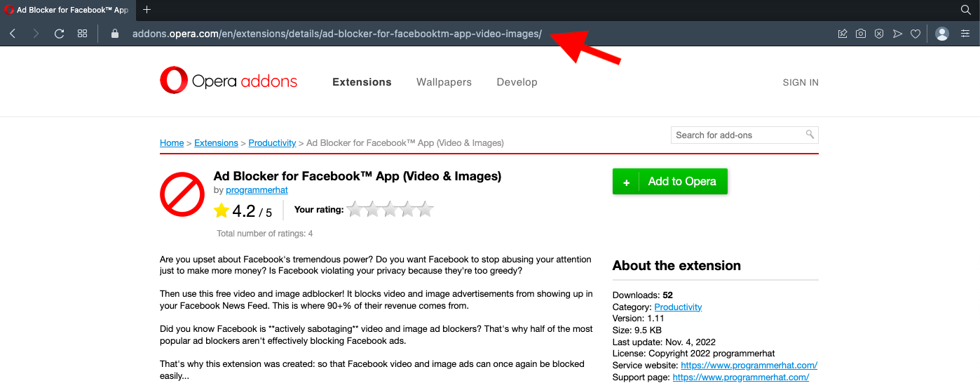Go to Home breadcrumb link
The height and width of the screenshot is (388, 980).
pos(172,143)
